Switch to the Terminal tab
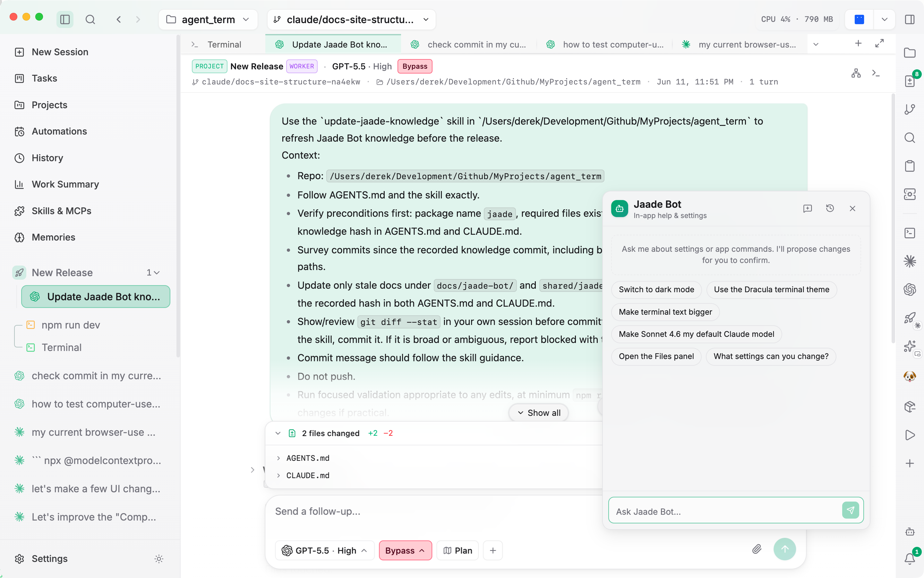924x578 pixels. 223,44
